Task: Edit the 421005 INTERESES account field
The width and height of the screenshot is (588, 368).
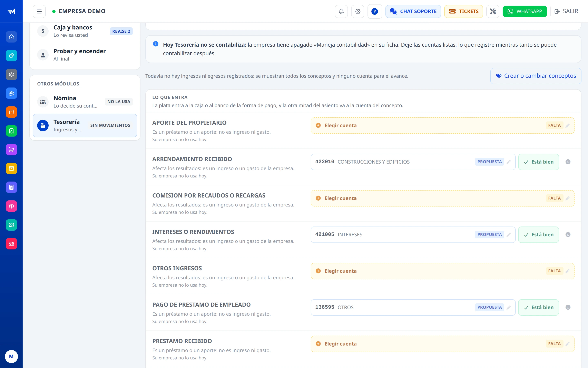Action: point(413,235)
